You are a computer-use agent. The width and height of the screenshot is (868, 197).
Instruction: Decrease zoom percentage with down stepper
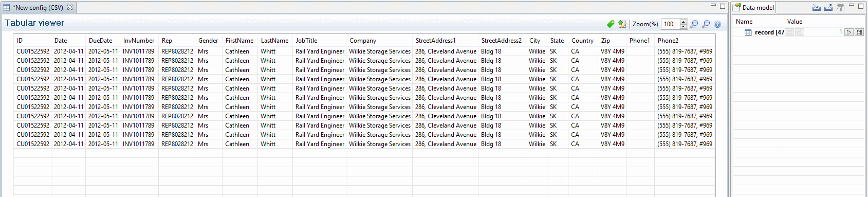[x=684, y=26]
